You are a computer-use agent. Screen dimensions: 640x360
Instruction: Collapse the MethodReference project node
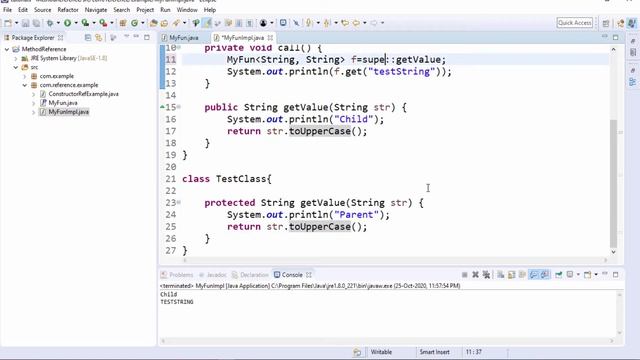tap(7, 49)
